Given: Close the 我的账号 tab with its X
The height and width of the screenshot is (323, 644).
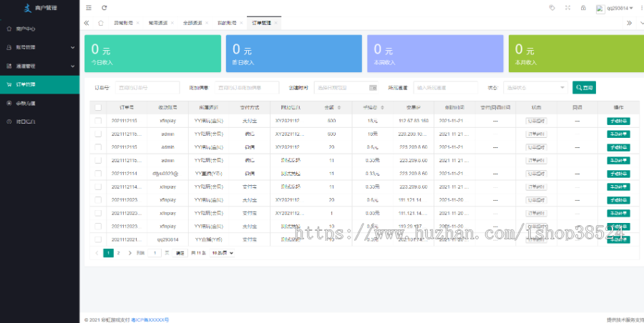Looking at the screenshot, I should (241, 23).
